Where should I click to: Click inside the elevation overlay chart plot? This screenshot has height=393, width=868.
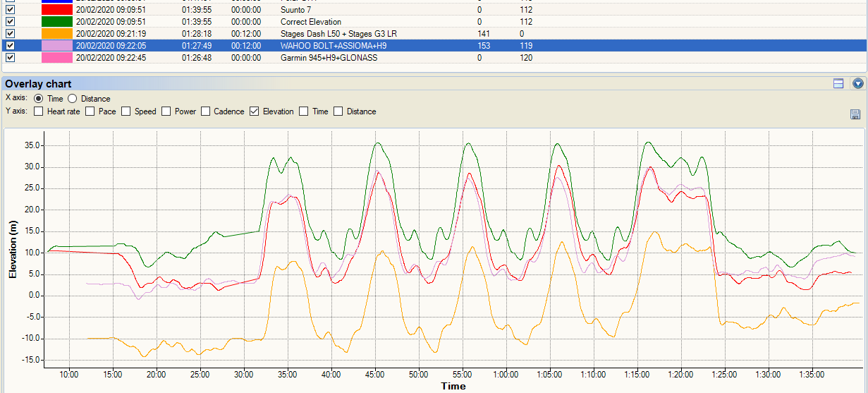[453, 248]
